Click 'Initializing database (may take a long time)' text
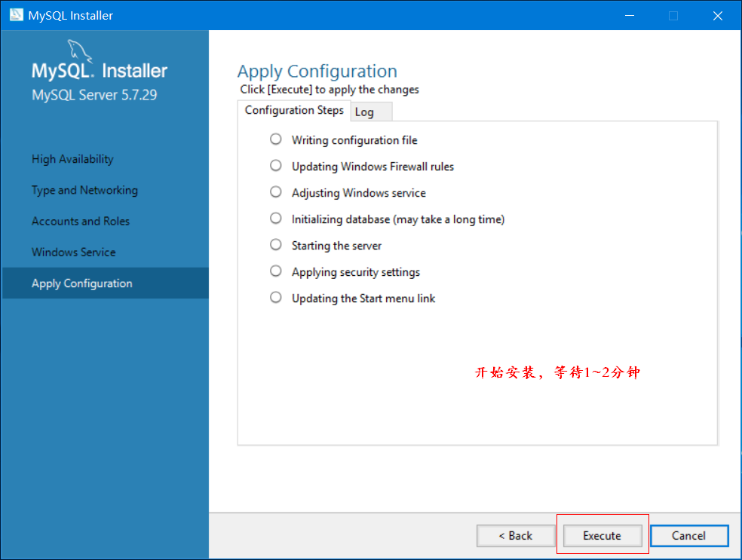 pos(398,219)
